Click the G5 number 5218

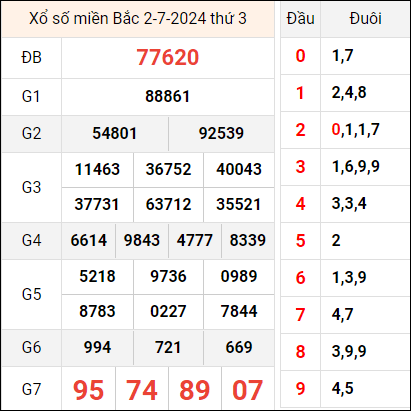click(x=97, y=276)
